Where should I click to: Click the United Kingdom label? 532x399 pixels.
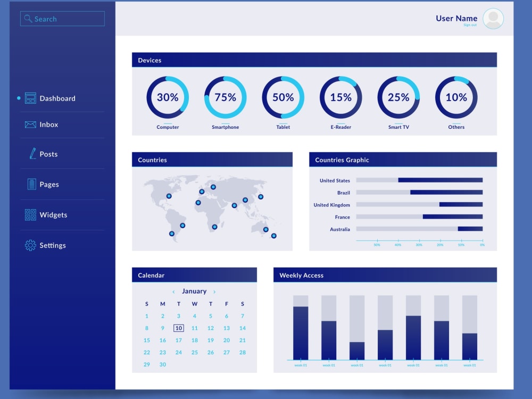331,205
